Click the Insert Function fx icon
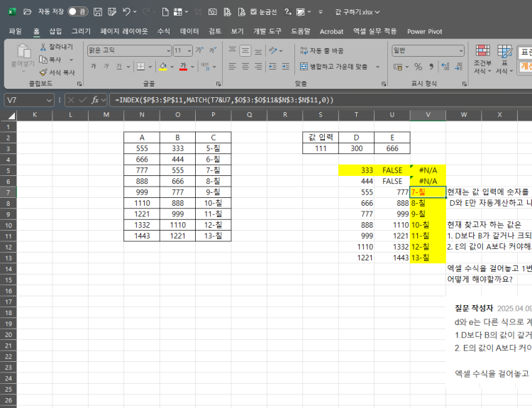Image resolution: width=532 pixels, height=408 pixels. tap(94, 100)
